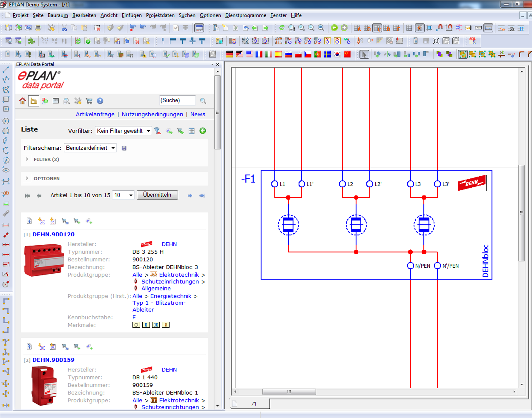Click the portal search input field
532x418 pixels.
point(175,101)
